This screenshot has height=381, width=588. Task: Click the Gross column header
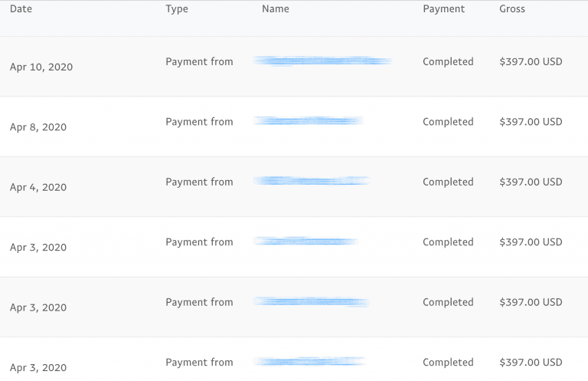512,9
